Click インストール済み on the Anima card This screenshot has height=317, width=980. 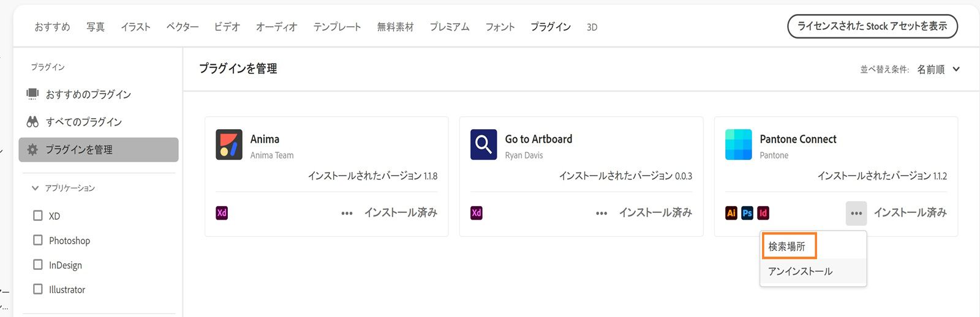tap(401, 212)
